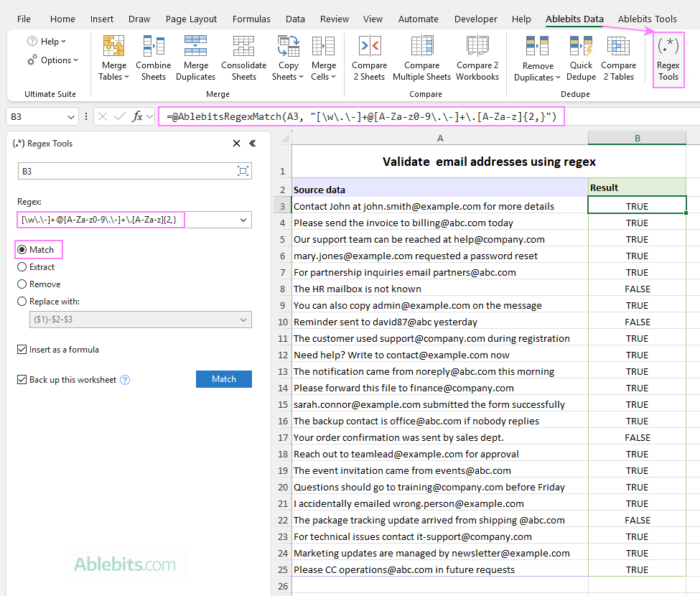Expand Merge Cells dropdown arrow
This screenshot has height=596, width=700.
333,77
